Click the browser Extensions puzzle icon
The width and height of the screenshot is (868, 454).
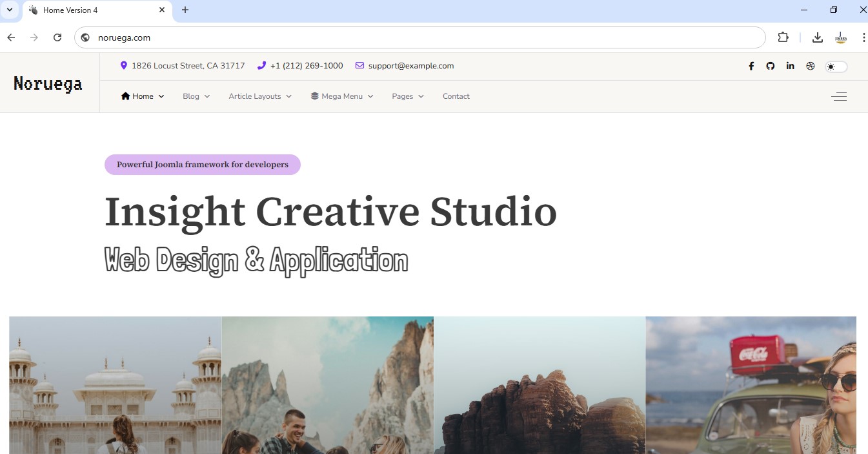783,37
